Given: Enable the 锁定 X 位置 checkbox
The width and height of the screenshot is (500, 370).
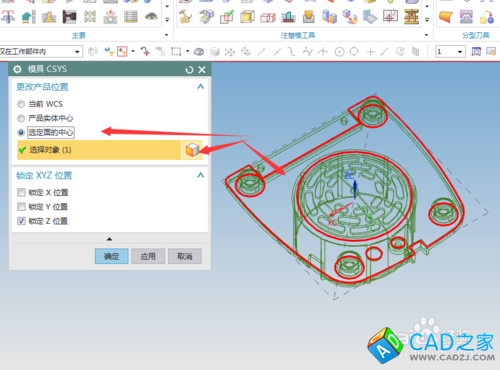Looking at the screenshot, I should 21,193.
